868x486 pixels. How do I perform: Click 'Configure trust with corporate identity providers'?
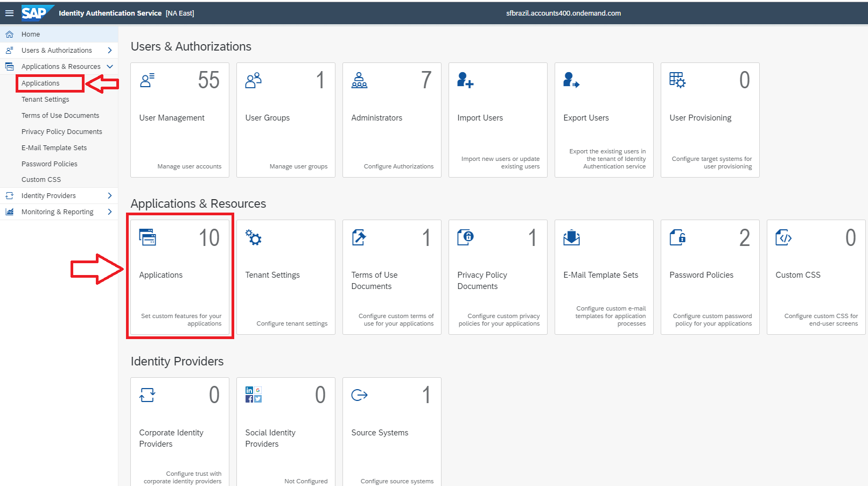(x=183, y=477)
